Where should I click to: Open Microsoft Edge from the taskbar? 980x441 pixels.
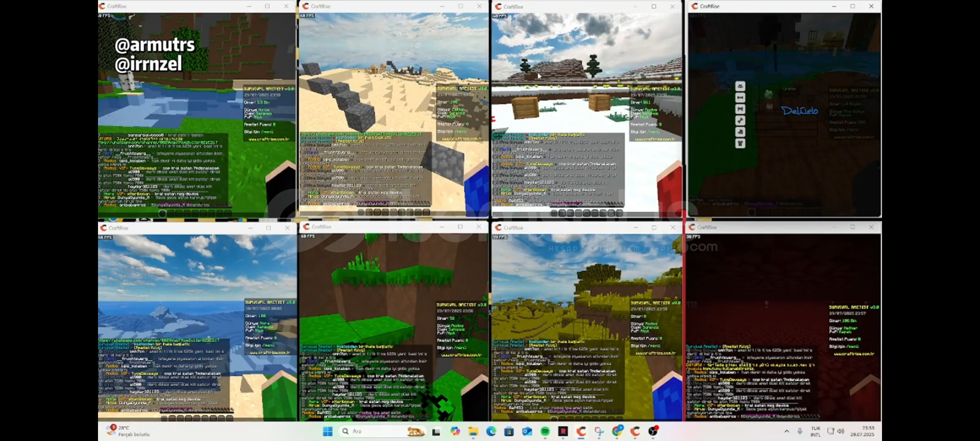click(x=491, y=431)
